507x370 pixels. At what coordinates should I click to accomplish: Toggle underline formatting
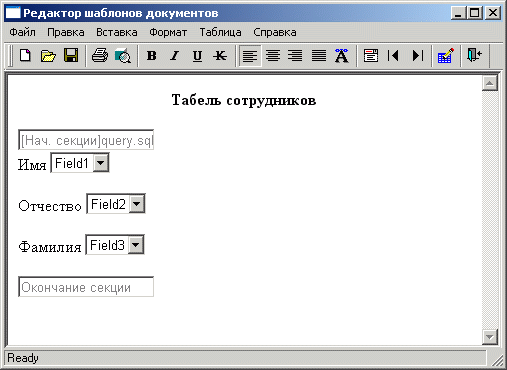click(197, 56)
